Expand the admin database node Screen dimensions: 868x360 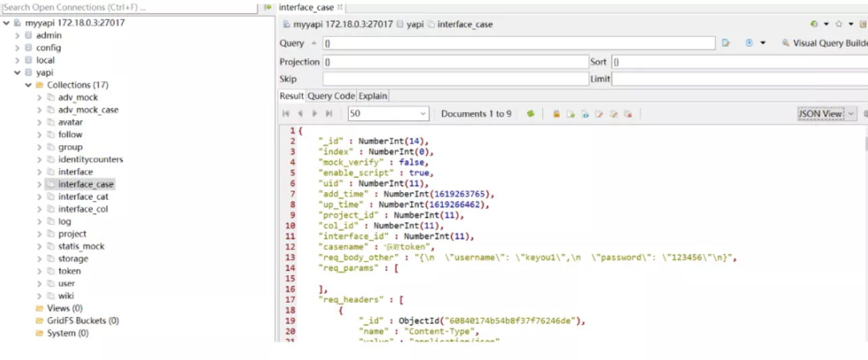(18, 35)
